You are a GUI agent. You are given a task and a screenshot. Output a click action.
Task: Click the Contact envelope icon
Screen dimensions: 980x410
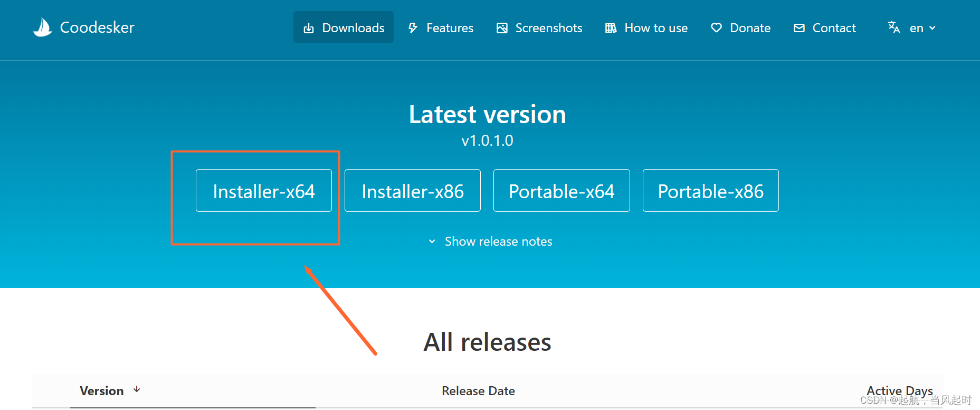[x=800, y=28]
